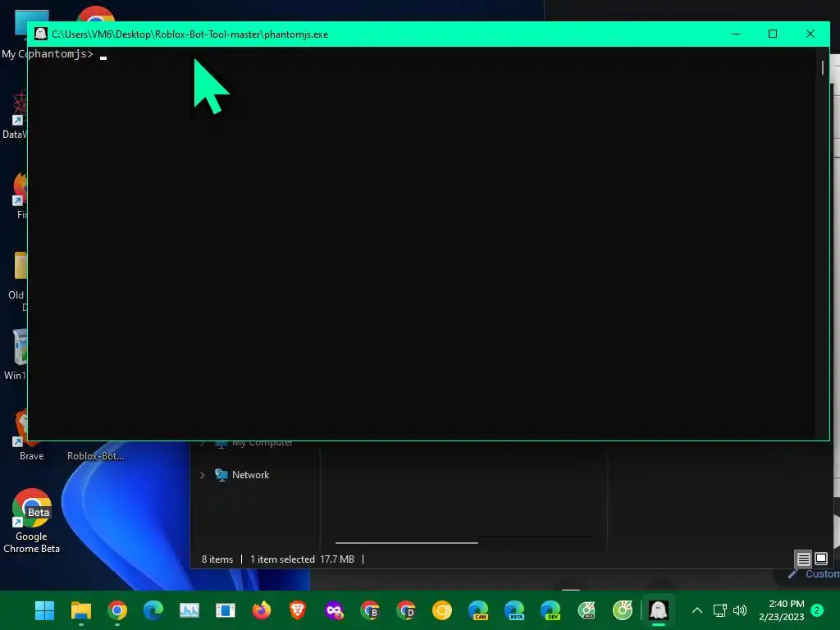Minimize the phantomjs.exe console window

(736, 34)
